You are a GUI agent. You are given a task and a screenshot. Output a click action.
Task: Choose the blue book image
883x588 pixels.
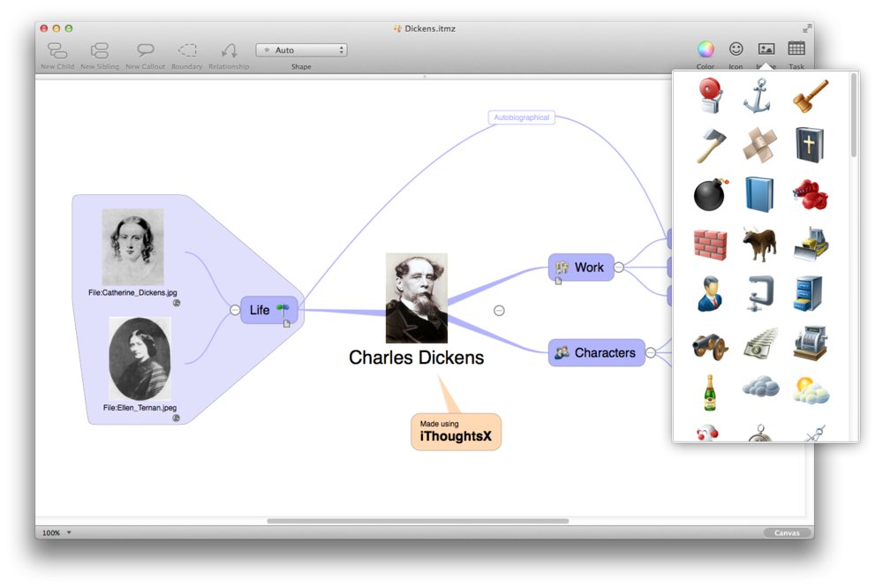point(759,194)
